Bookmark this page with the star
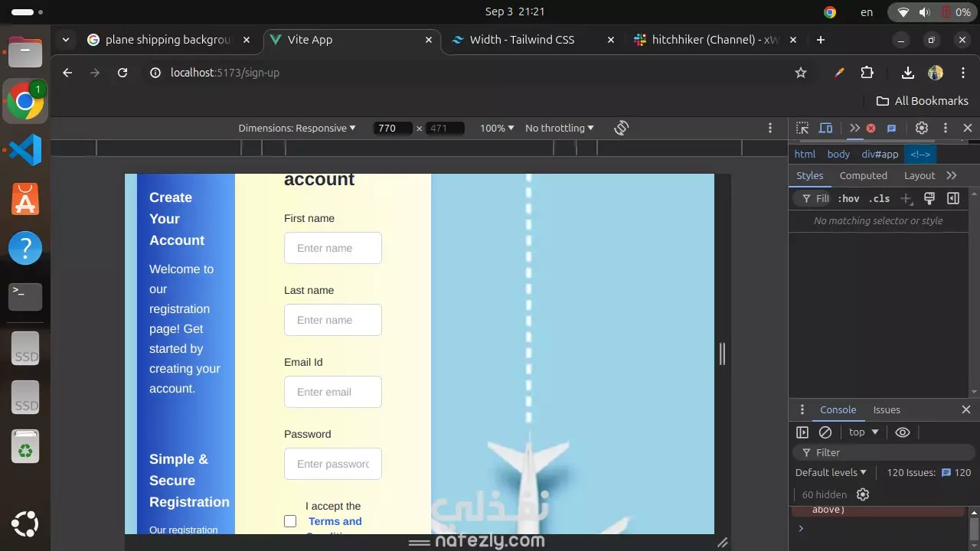The height and width of the screenshot is (551, 980). tap(801, 73)
